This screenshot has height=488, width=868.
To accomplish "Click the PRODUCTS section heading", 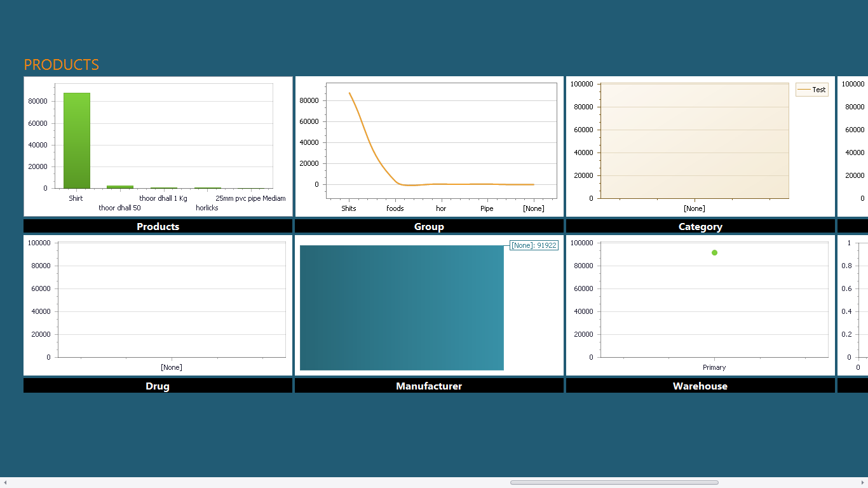I will [x=62, y=65].
